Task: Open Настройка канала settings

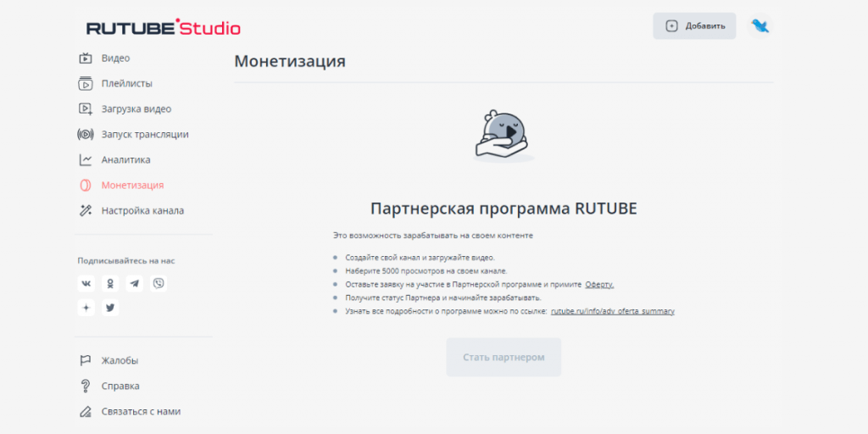Action: tap(142, 210)
